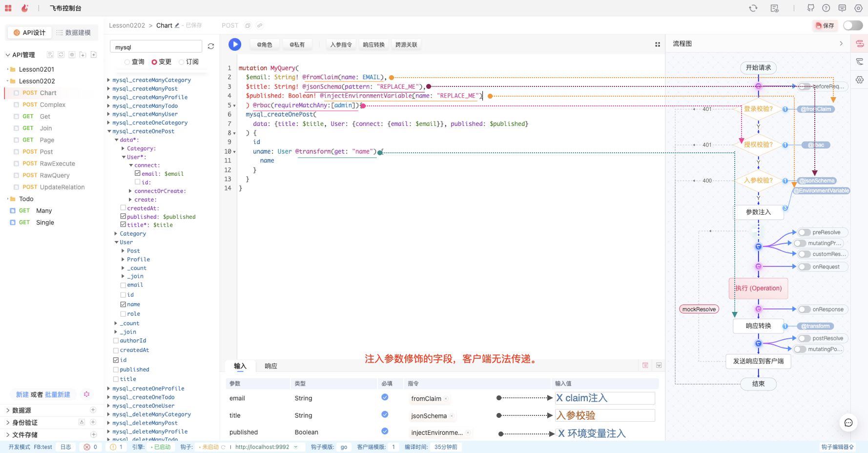
Task: Expand the mysql_createOneProfile tree node
Action: click(108, 389)
